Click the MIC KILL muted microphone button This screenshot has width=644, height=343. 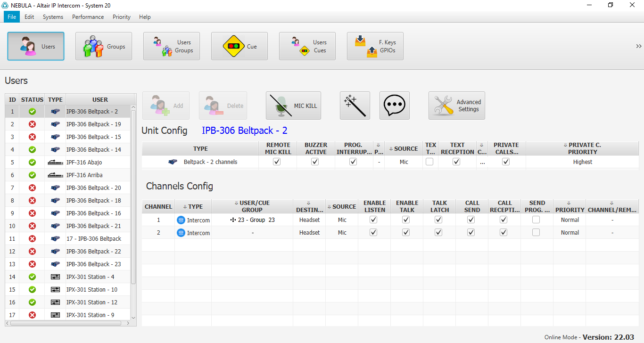(293, 106)
